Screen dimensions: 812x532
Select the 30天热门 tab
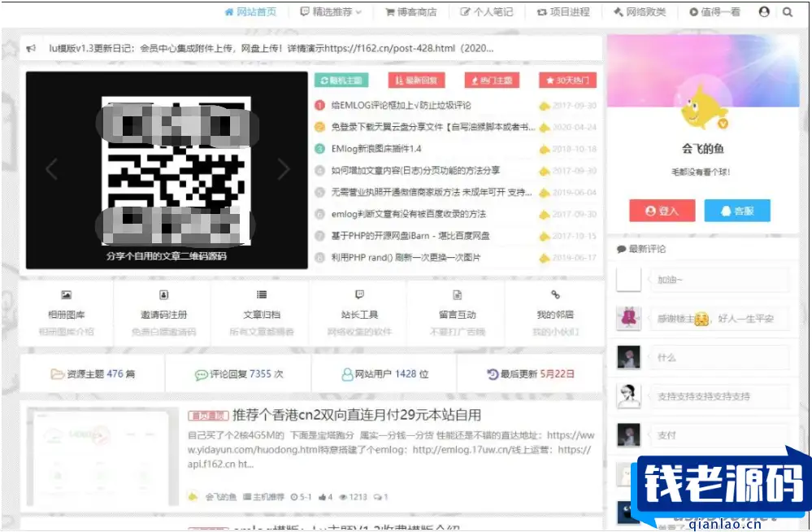coord(567,81)
